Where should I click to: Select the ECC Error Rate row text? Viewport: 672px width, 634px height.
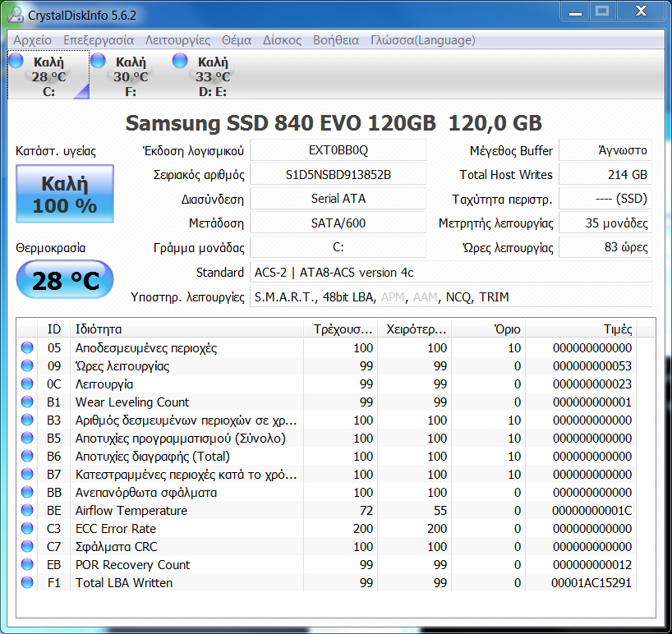pyautogui.click(x=116, y=528)
